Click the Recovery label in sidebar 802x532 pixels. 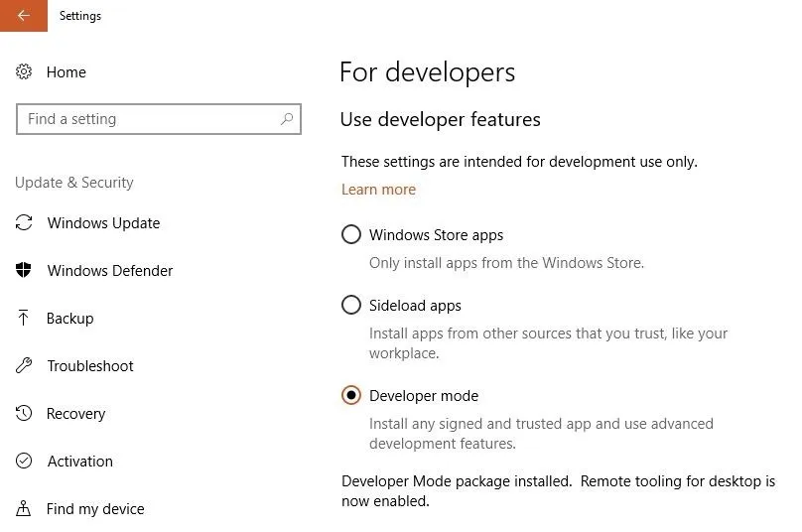(x=75, y=414)
